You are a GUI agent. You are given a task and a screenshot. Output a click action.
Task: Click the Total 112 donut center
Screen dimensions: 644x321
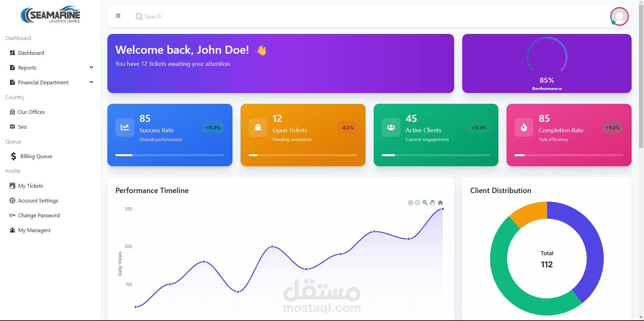pos(547,259)
